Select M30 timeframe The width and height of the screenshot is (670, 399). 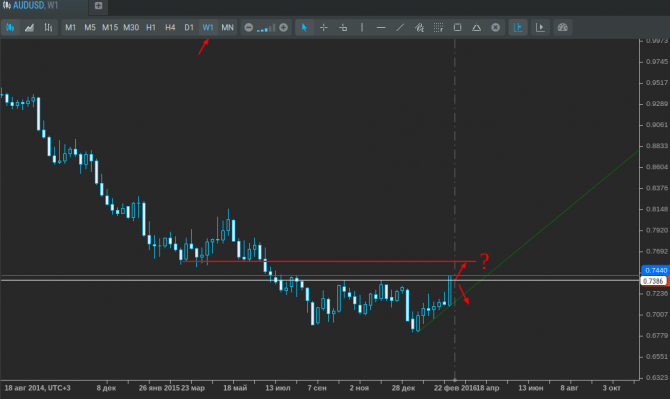[131, 28]
